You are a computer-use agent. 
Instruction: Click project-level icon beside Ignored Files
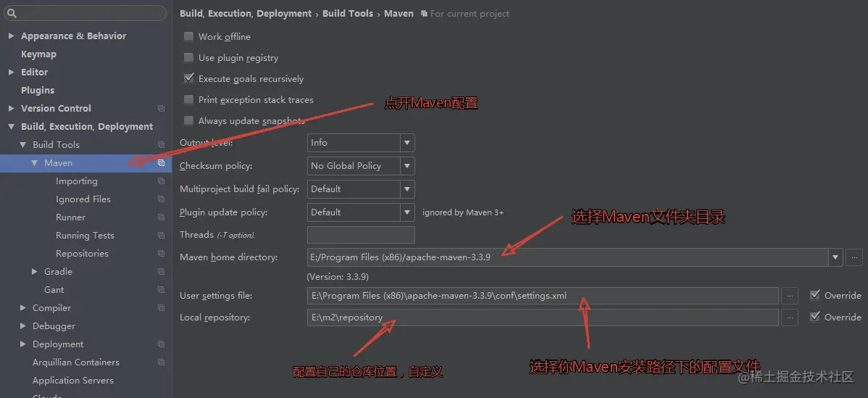click(x=161, y=199)
